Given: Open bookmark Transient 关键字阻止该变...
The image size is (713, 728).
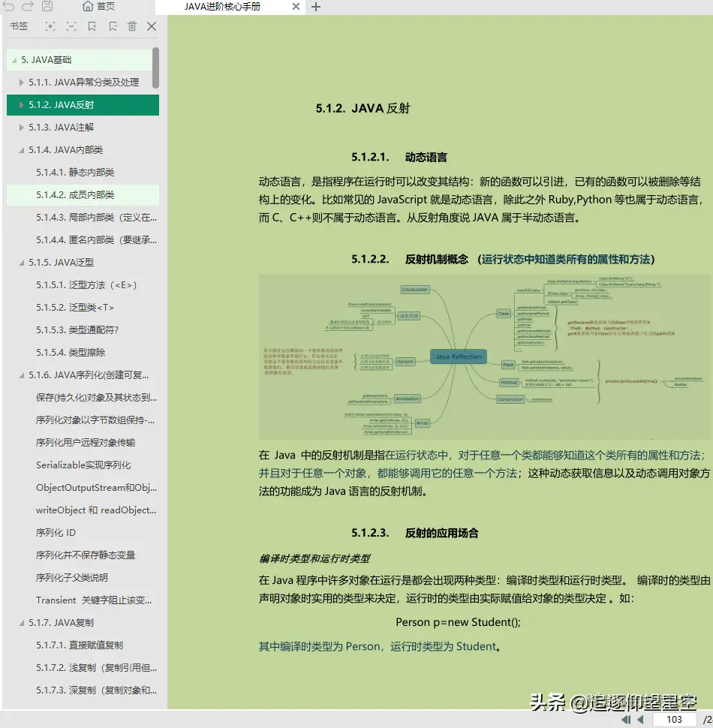Looking at the screenshot, I should click(94, 600).
